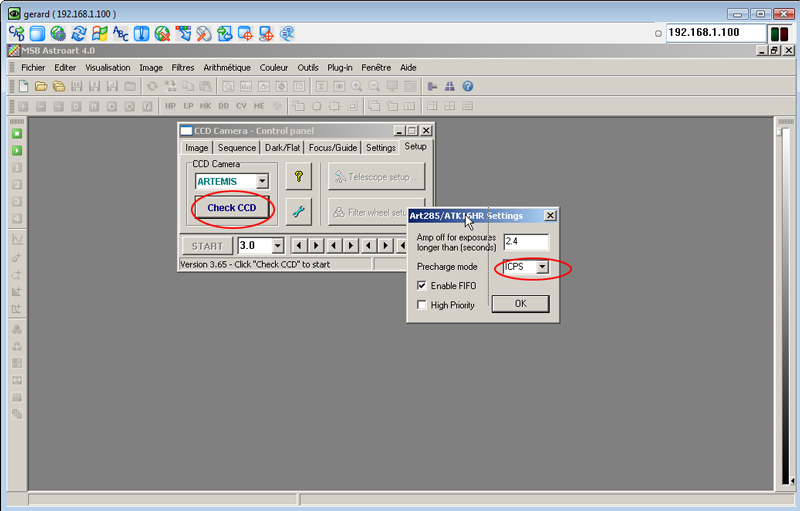Open the Image menu in menu bar
This screenshot has height=511, width=800.
(151, 68)
